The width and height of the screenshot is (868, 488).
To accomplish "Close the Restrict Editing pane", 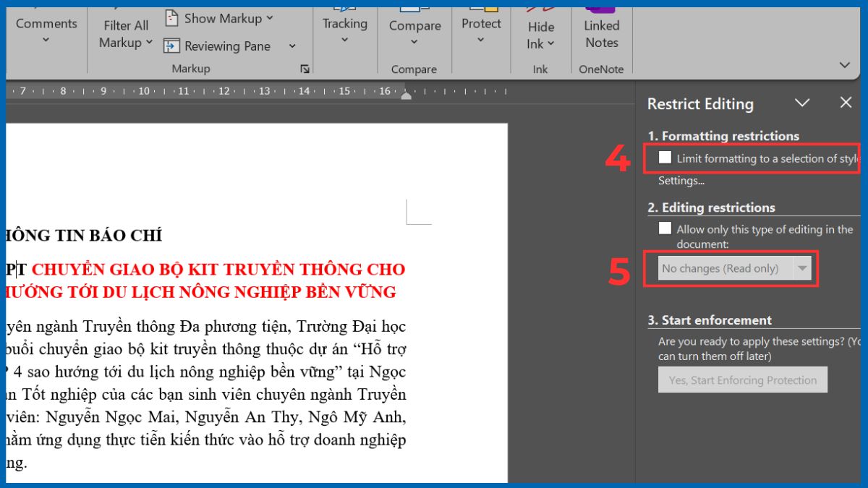I will pos(846,102).
